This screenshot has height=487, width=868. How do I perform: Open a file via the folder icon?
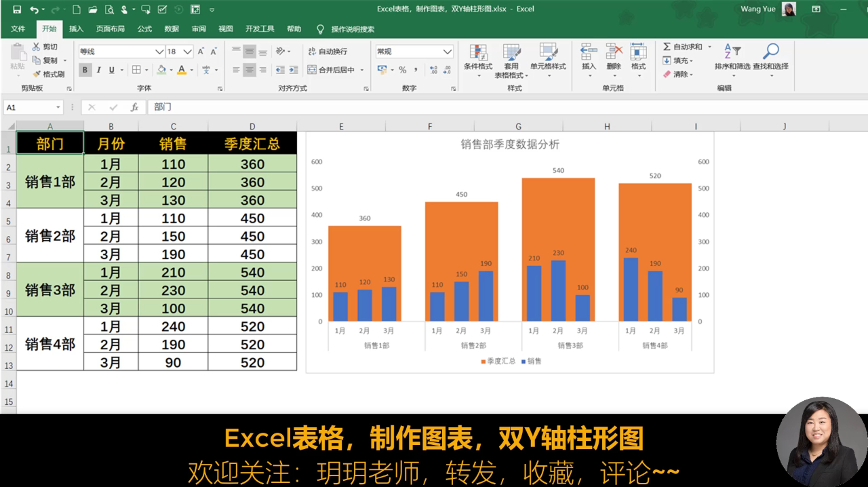pos(93,9)
